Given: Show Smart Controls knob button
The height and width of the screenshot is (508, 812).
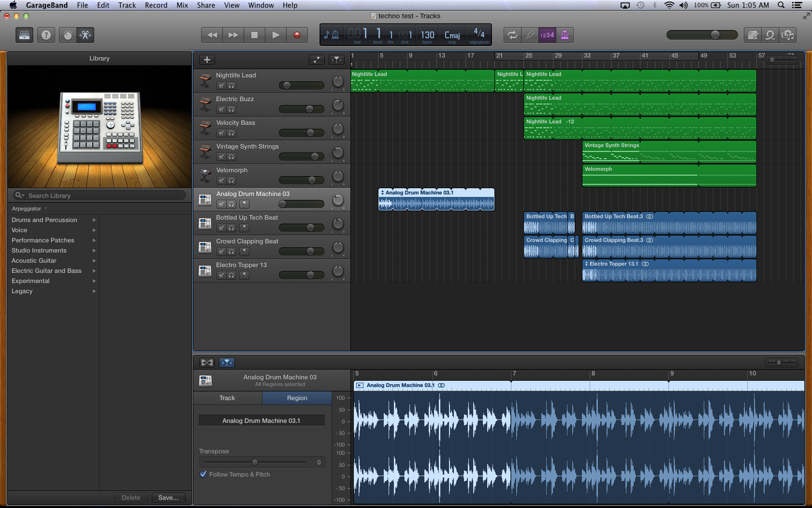Looking at the screenshot, I should pos(68,35).
